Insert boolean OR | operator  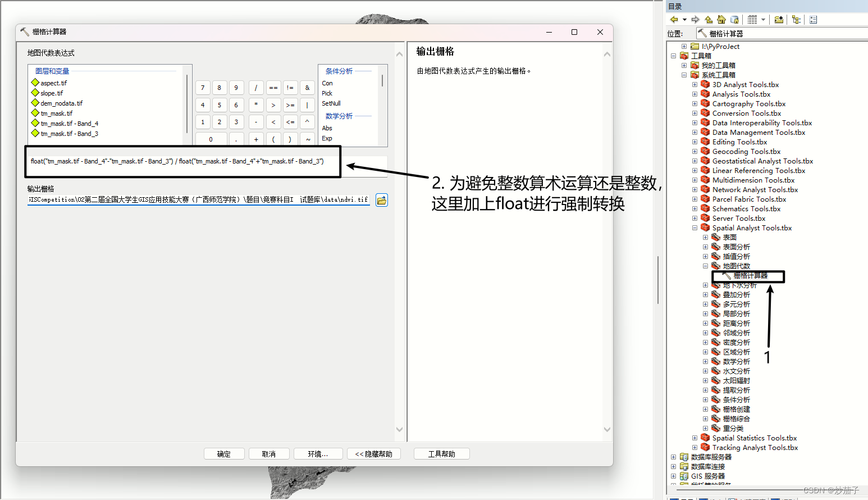307,104
